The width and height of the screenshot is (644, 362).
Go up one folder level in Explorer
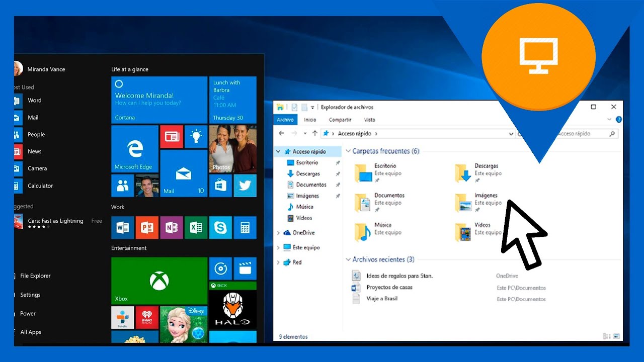(315, 133)
